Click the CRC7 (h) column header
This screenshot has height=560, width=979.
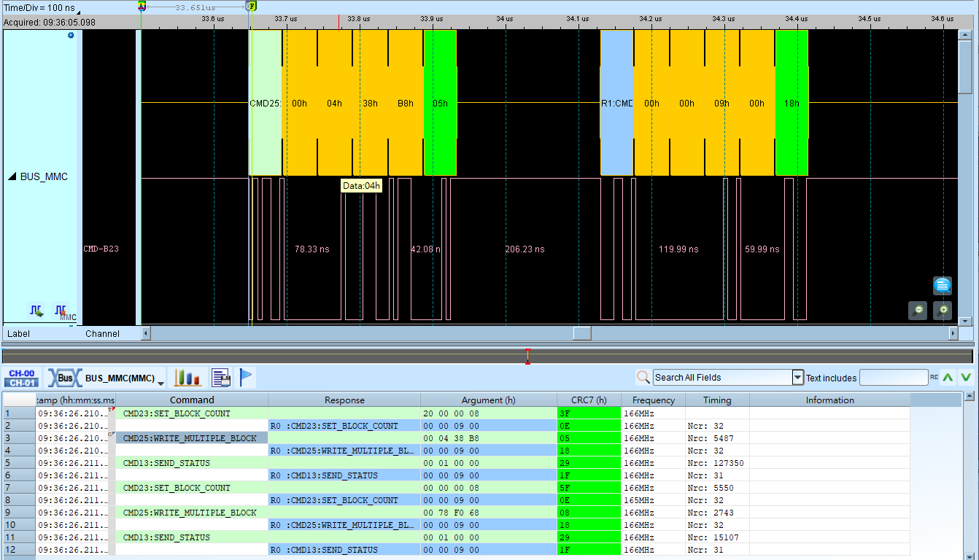[x=589, y=400]
